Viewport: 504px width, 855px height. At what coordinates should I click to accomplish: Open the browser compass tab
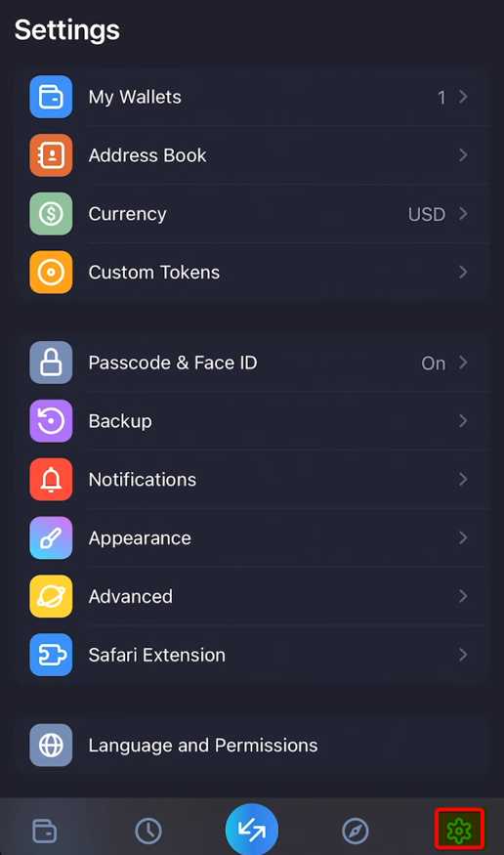(356, 831)
